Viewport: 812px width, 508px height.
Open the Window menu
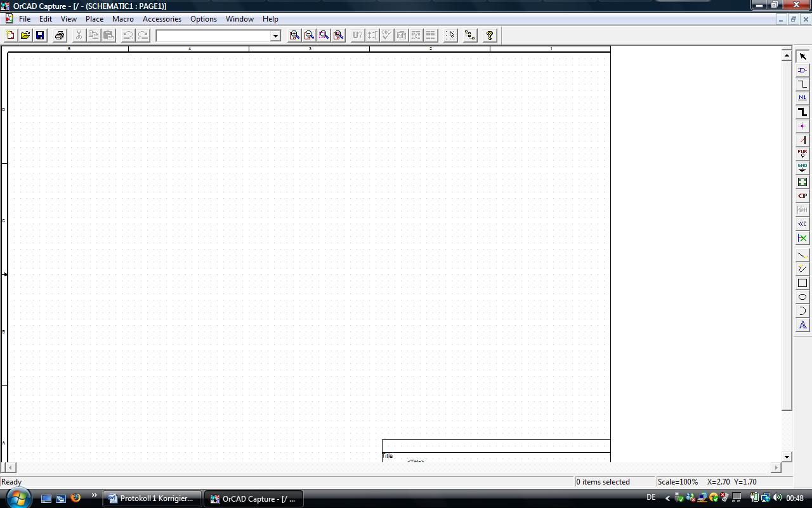pyautogui.click(x=240, y=19)
